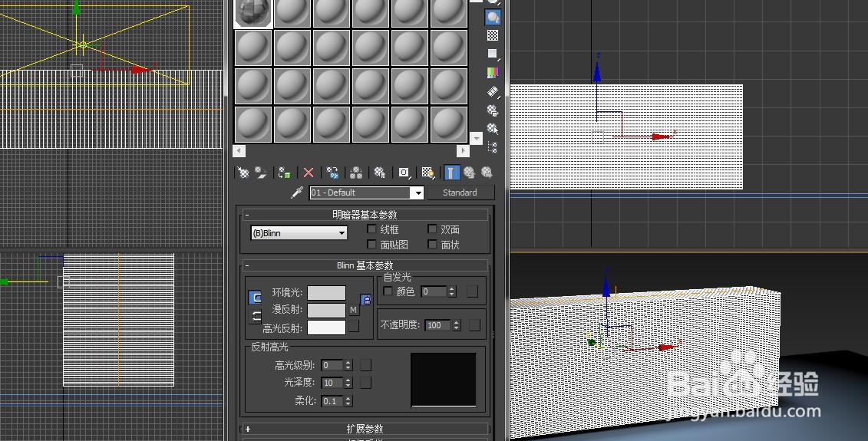Screen dimensions: 868x441
Task: Toggle checkered Background for sample slot
Action: pyautogui.click(x=492, y=35)
